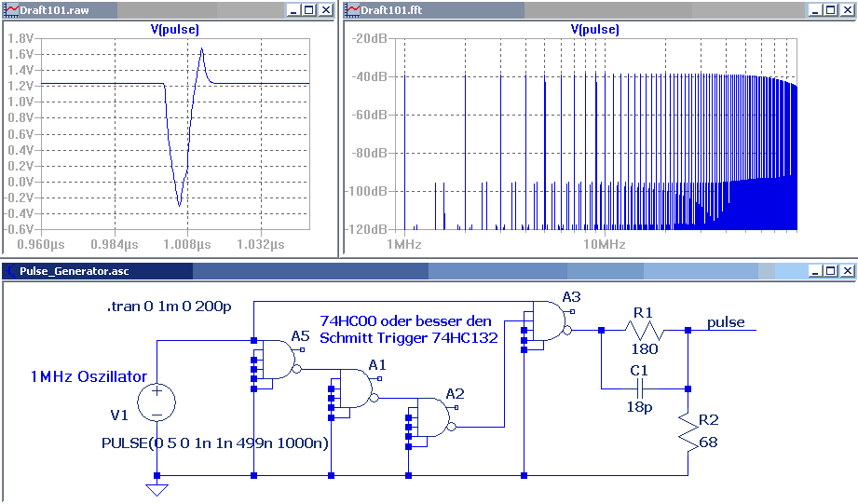Click the Pulse_Generator.asc window icon
Image resolution: width=858 pixels, height=504 pixels.
coord(10,271)
